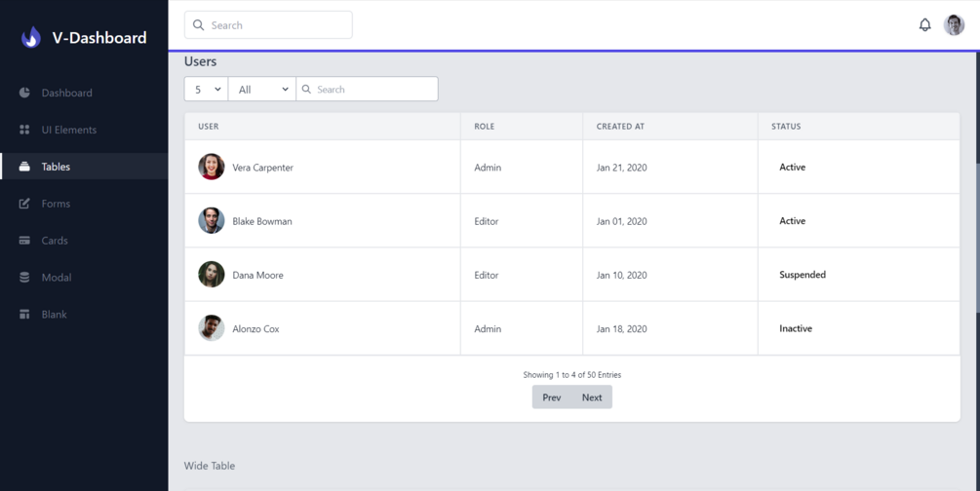Image resolution: width=980 pixels, height=491 pixels.
Task: Click the Cards sidebar icon
Action: pos(24,241)
